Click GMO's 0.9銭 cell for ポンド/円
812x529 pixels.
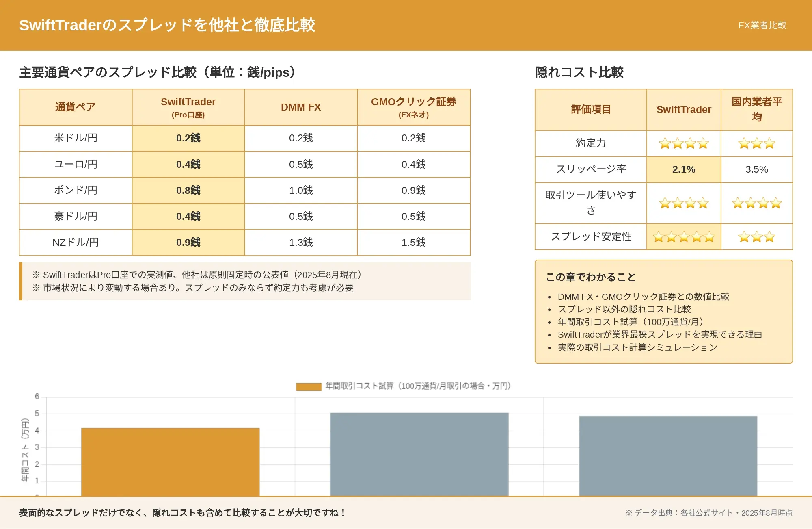pos(414,190)
